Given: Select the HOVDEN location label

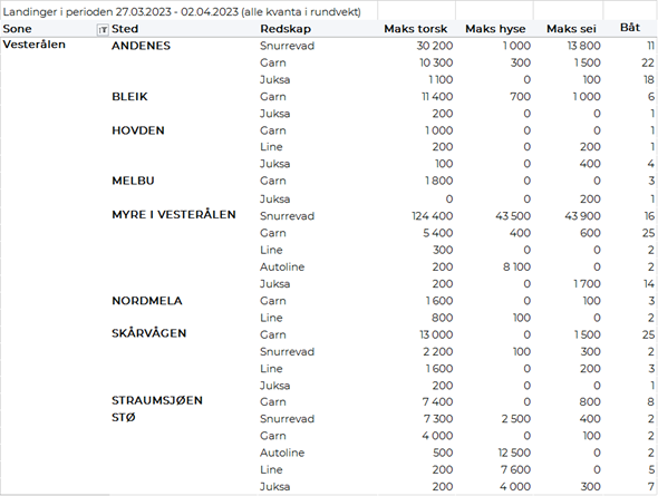Looking at the screenshot, I should coord(138,131).
